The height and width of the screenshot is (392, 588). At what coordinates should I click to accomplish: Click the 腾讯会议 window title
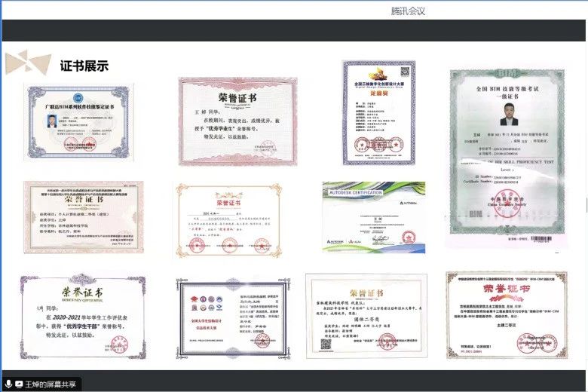[x=409, y=11]
